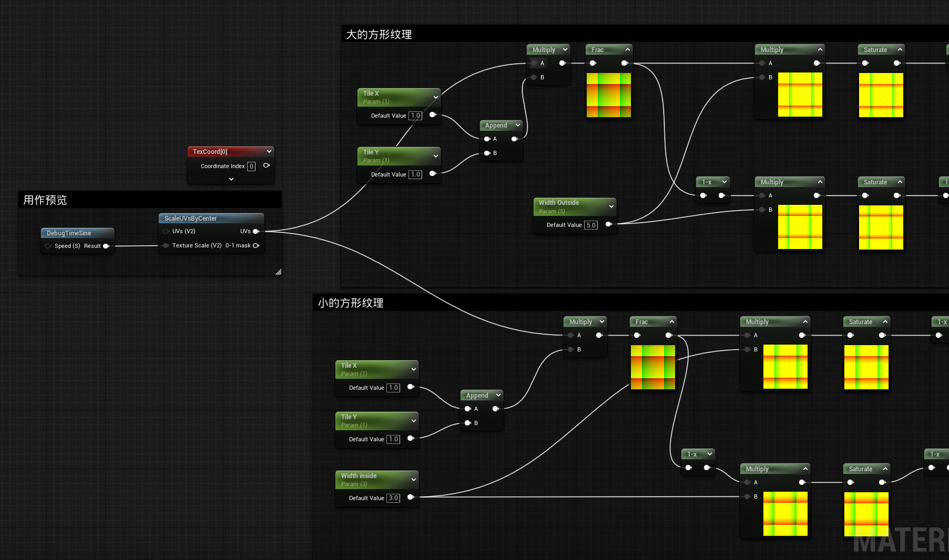This screenshot has height=560, width=949.
Task: Select the Width Outside node title
Action: 558,203
